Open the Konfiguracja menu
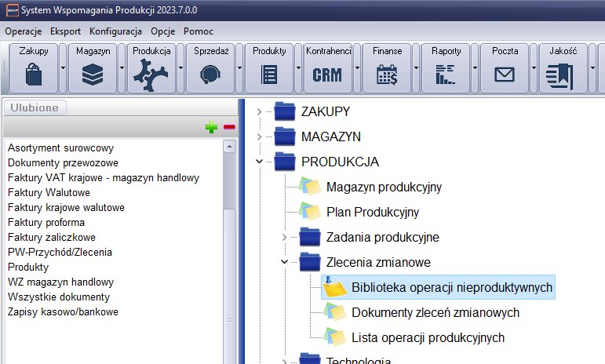This screenshot has width=605, height=364. click(x=115, y=31)
